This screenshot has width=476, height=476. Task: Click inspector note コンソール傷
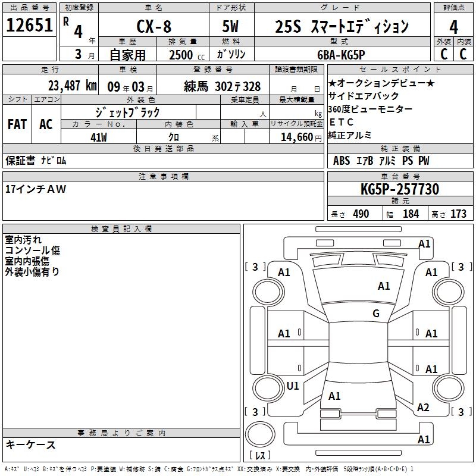click(x=32, y=250)
